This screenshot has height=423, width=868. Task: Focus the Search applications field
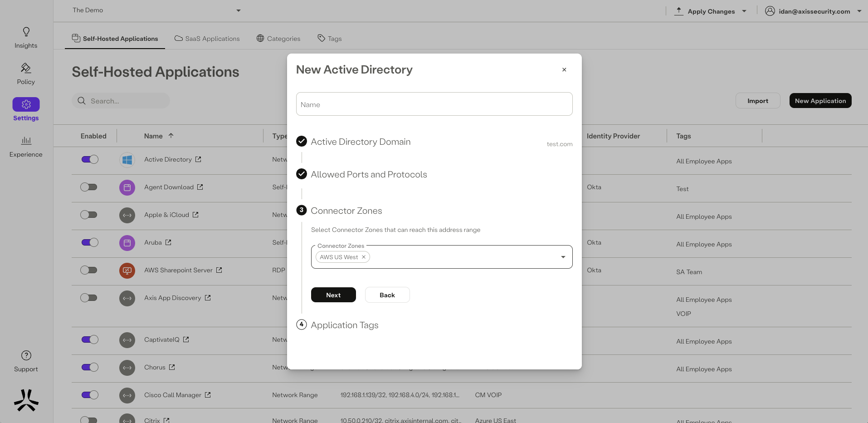coord(121,101)
